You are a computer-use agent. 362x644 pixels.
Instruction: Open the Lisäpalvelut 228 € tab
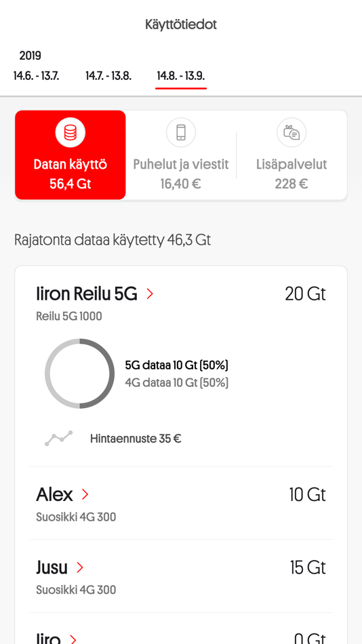coord(291,155)
